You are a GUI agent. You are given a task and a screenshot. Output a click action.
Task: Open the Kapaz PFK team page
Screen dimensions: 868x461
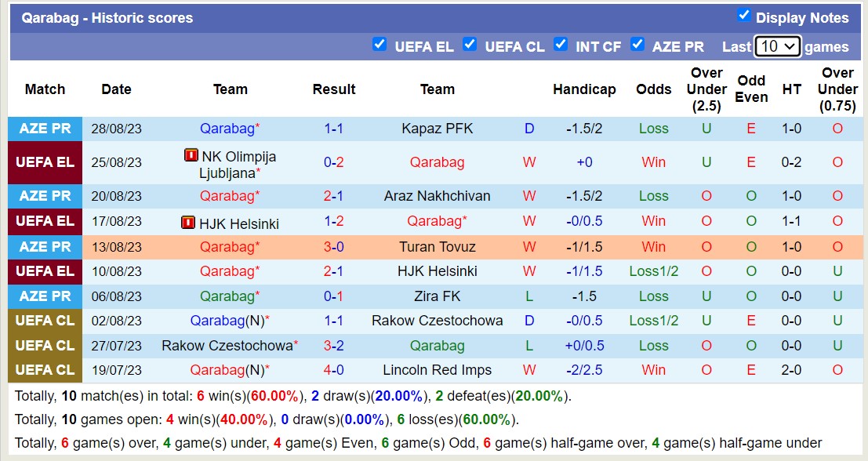[438, 129]
